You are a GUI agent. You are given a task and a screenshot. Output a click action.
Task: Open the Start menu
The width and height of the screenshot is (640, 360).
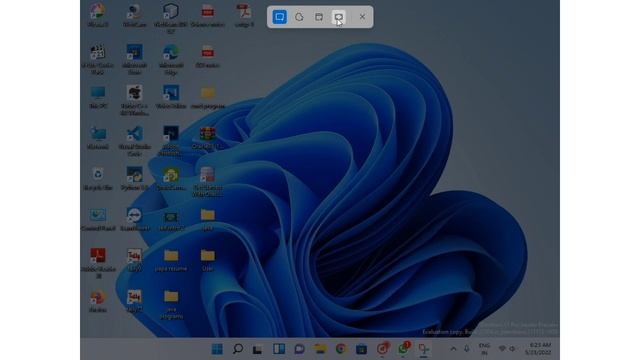(217, 349)
